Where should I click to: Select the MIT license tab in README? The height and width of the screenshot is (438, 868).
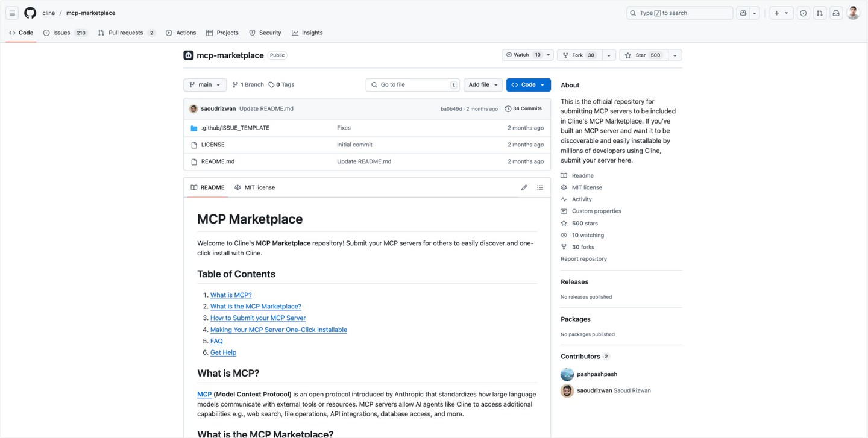pos(254,187)
